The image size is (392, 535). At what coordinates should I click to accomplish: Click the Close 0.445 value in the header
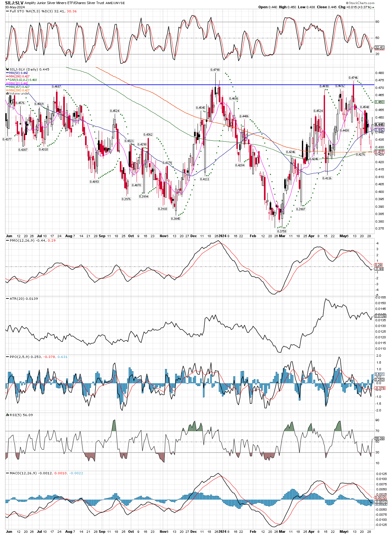pyautogui.click(x=327, y=7)
